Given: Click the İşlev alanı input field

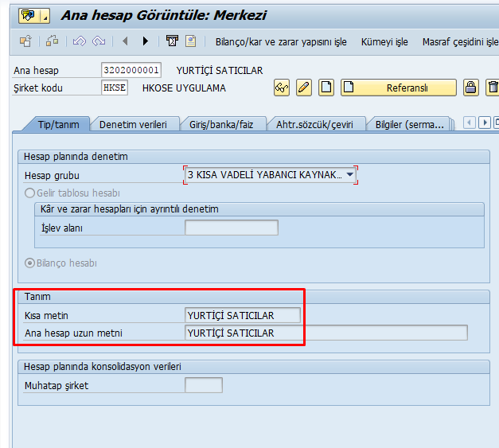Looking at the screenshot, I should [x=232, y=228].
